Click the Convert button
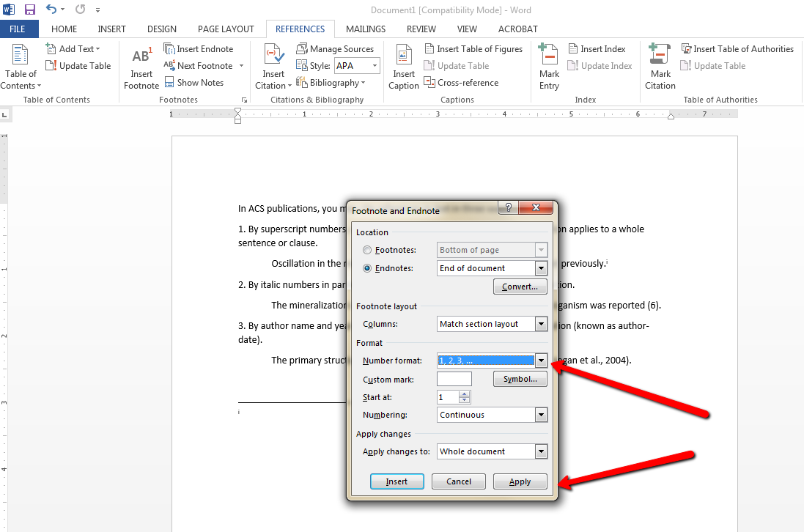 520,287
